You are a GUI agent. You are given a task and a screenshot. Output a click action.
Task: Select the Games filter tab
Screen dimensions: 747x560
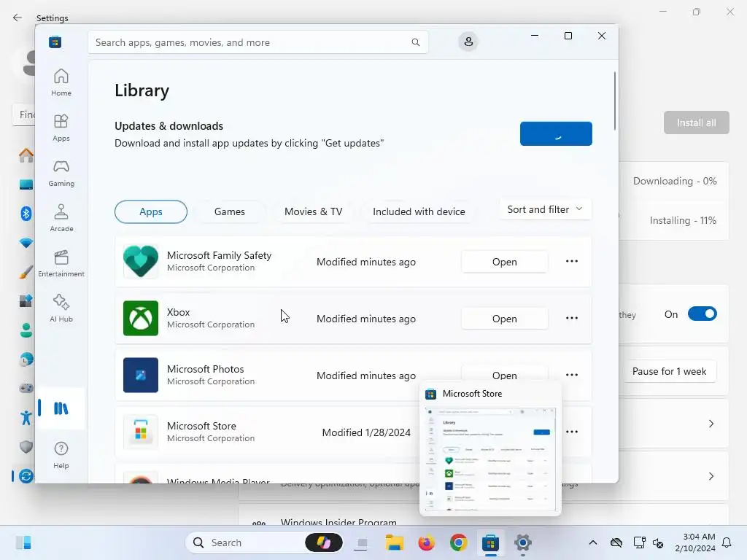click(230, 211)
